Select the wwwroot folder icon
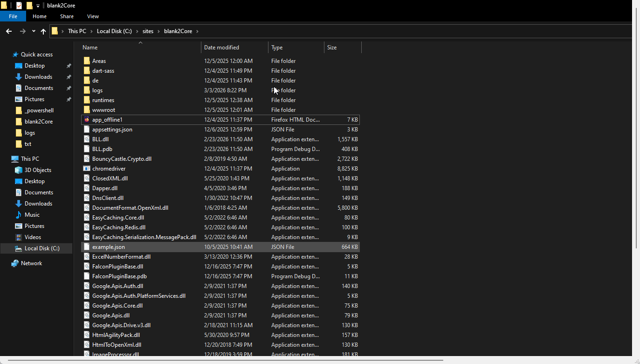 (x=87, y=110)
